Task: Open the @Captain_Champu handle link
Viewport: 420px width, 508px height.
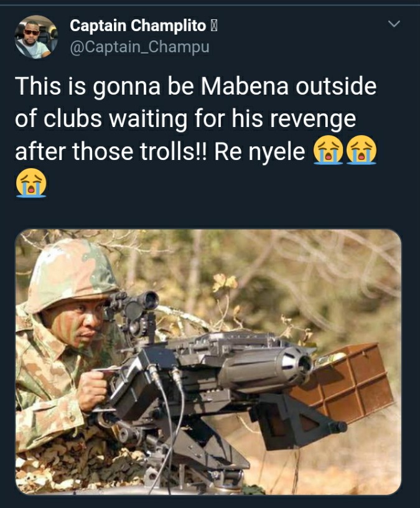Action: click(139, 47)
